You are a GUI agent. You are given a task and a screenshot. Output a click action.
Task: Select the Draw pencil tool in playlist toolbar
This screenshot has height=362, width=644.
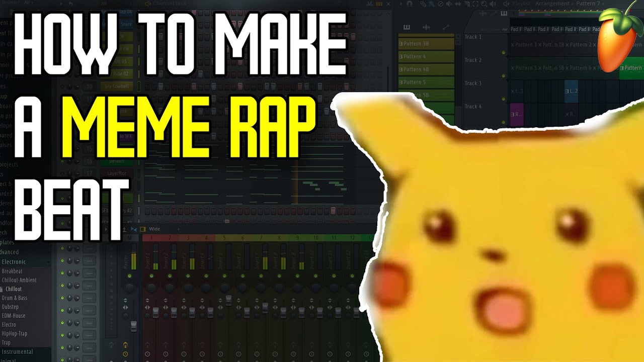click(x=423, y=4)
